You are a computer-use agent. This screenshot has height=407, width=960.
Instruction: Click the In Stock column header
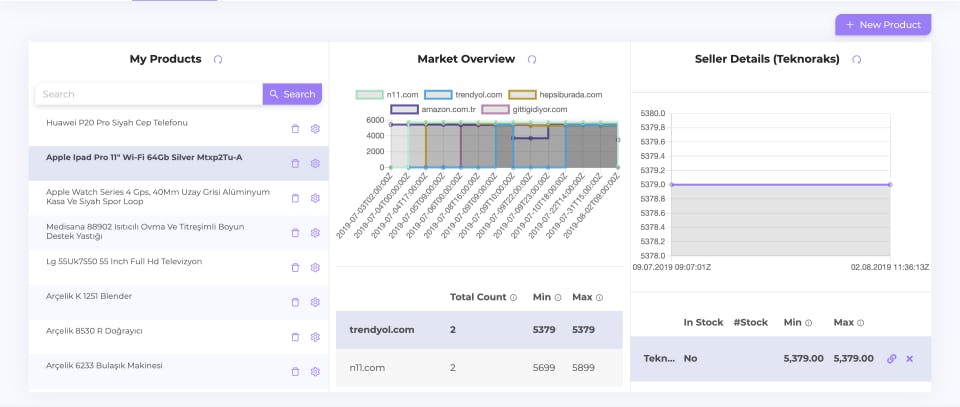coord(703,323)
